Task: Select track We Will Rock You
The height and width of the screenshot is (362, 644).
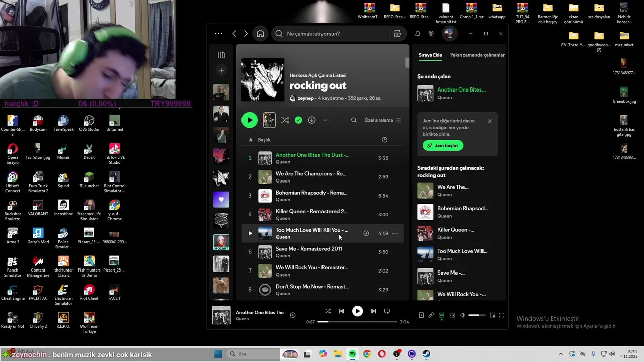Action: 323,270
